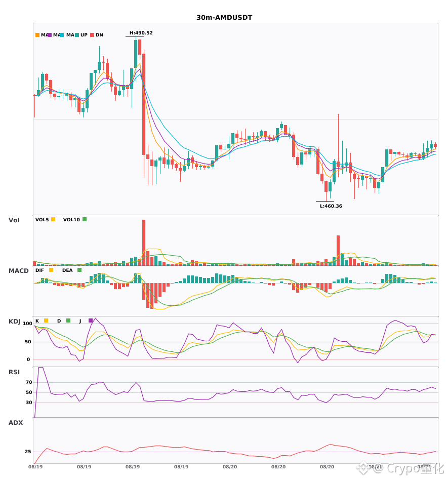Click the red DN legend swatch
The image size is (448, 481).
point(92,35)
